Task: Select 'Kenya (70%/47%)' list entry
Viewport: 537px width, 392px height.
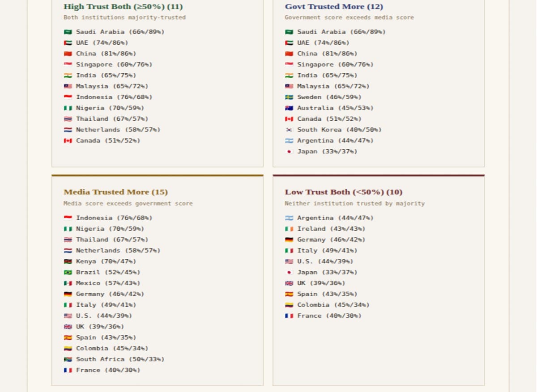Action: 106,261
